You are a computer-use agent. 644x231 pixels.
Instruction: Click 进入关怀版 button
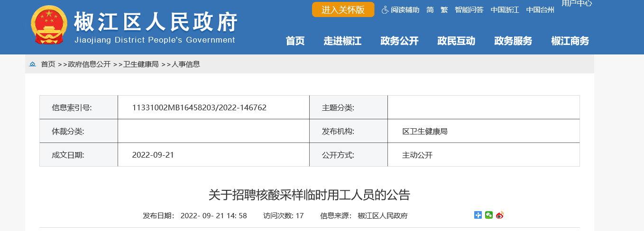point(343,9)
